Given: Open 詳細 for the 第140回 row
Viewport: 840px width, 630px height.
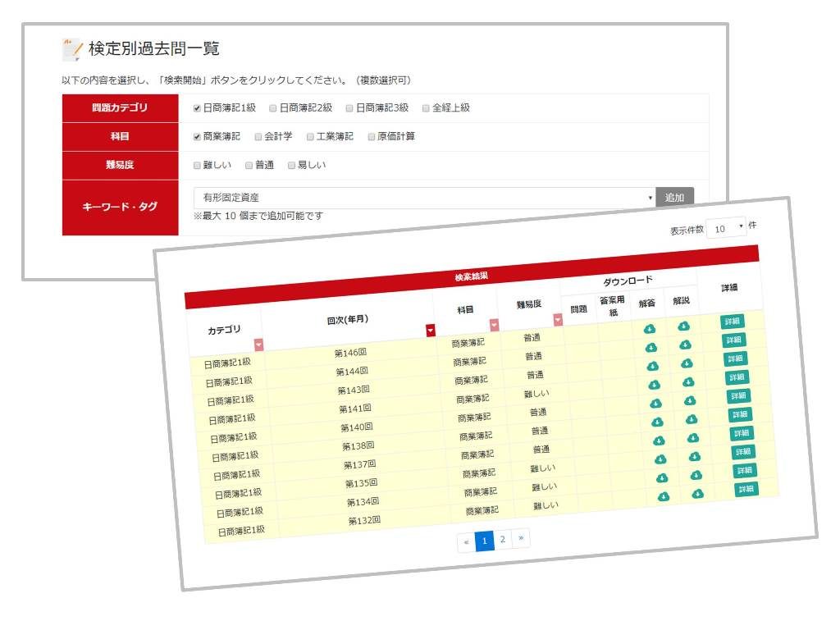Looking at the screenshot, I should (738, 396).
